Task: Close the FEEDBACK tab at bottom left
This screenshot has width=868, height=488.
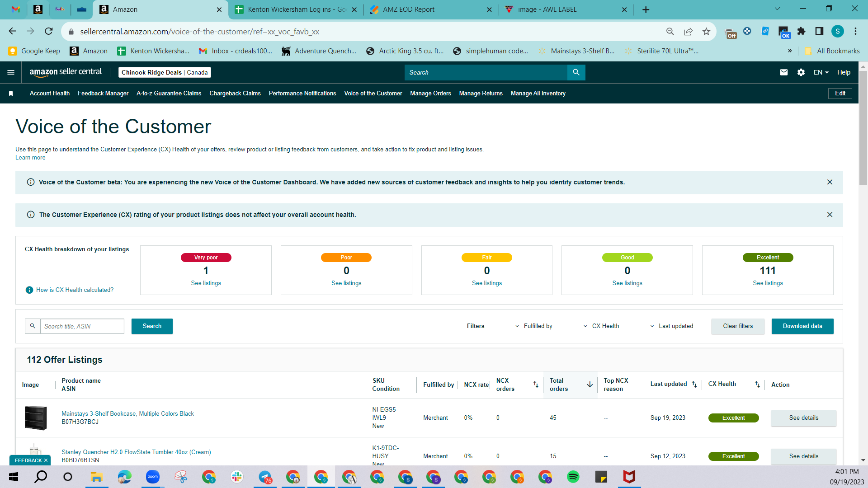Action: pyautogui.click(x=46, y=460)
